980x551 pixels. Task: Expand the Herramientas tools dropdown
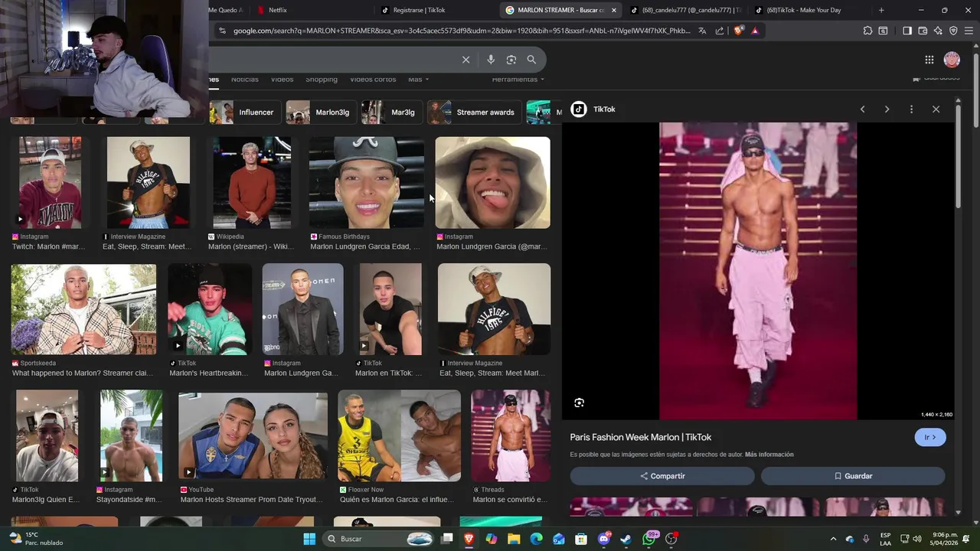(518, 80)
